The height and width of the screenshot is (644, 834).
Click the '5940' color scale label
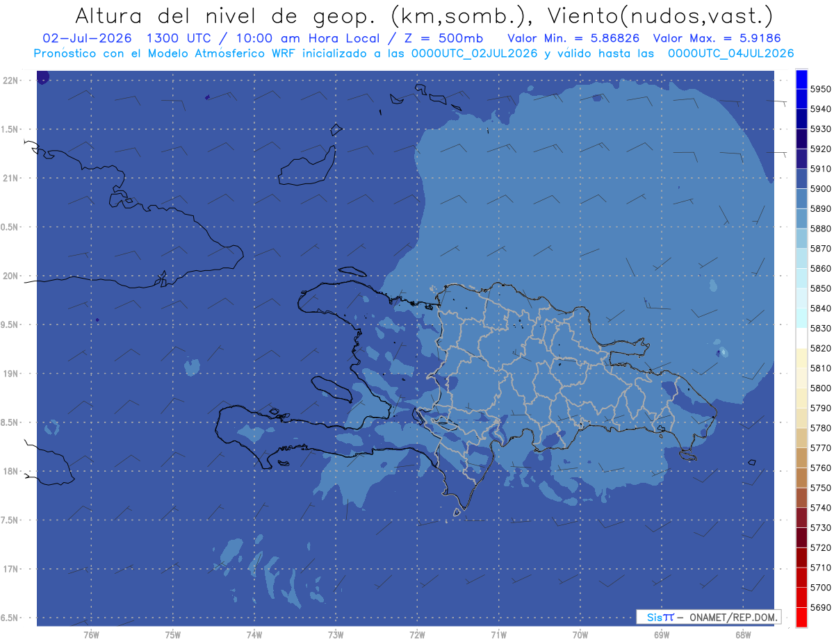(821, 109)
